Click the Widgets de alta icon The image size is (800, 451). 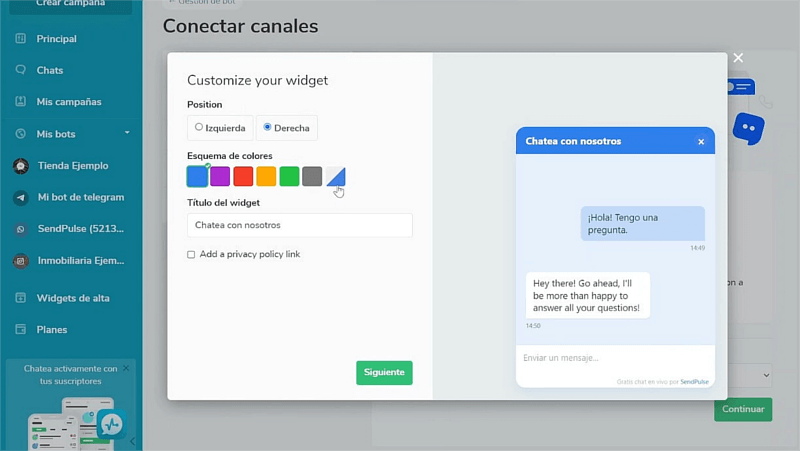pos(20,298)
